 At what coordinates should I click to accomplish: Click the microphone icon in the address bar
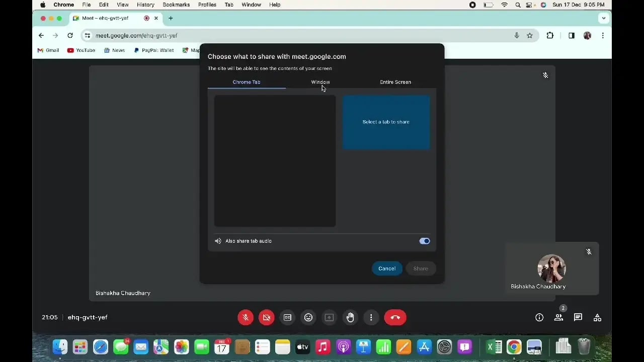516,35
